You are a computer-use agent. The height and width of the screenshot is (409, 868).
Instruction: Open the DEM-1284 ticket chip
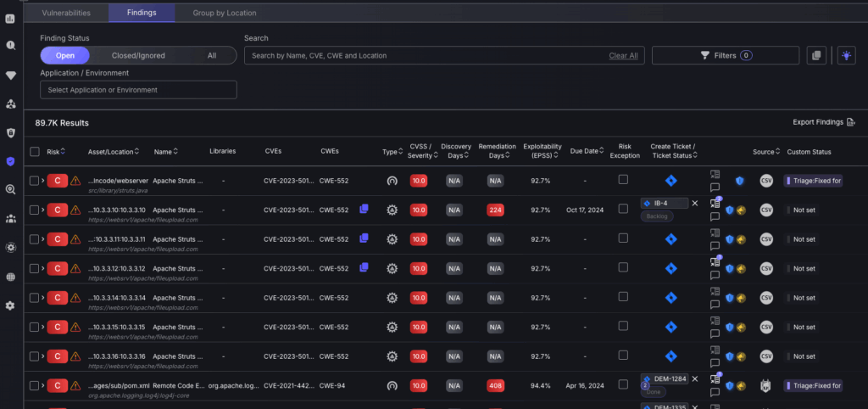pos(665,379)
